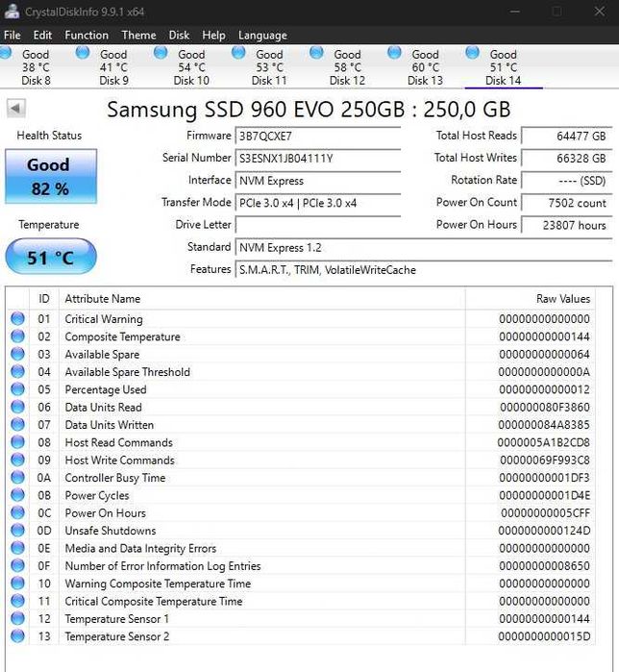Click status icon for Power Cycles row
The image size is (619, 672).
17,494
